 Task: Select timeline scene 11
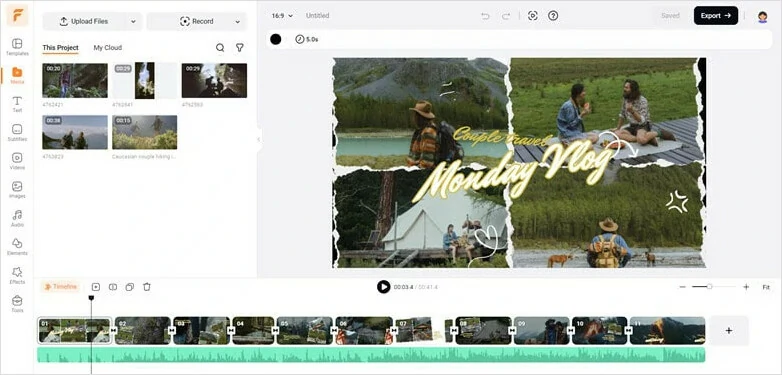click(667, 331)
